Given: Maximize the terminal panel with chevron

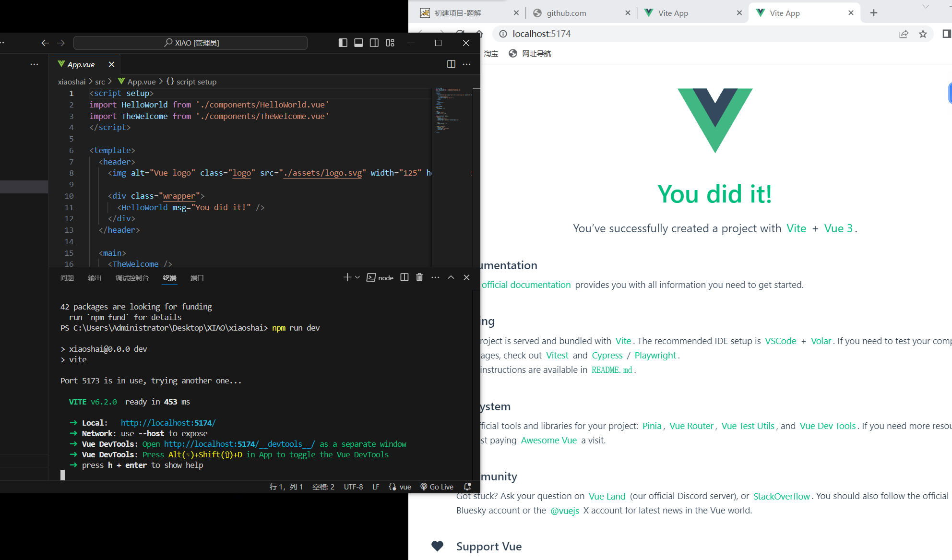Looking at the screenshot, I should pyautogui.click(x=451, y=277).
